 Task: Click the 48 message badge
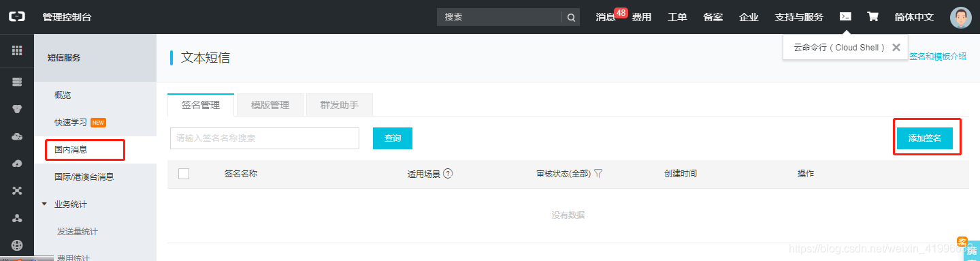click(621, 12)
